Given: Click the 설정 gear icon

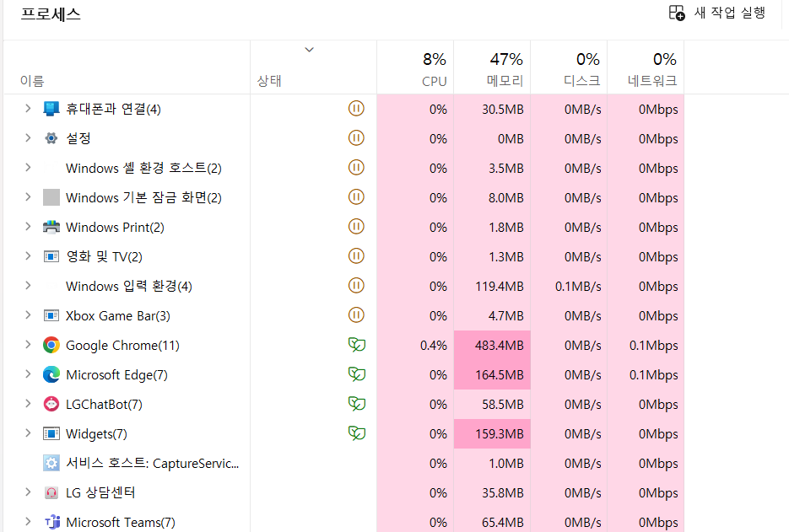Looking at the screenshot, I should pyautogui.click(x=51, y=138).
